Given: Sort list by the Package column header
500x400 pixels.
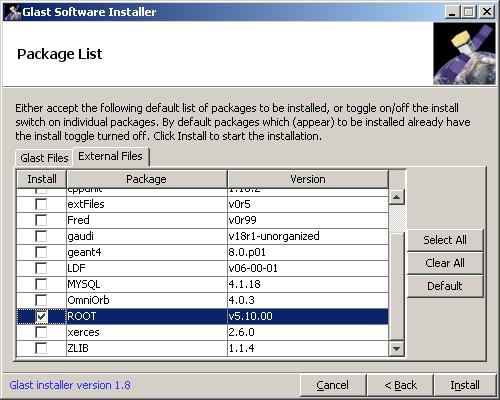Looking at the screenshot, I should tap(147, 179).
